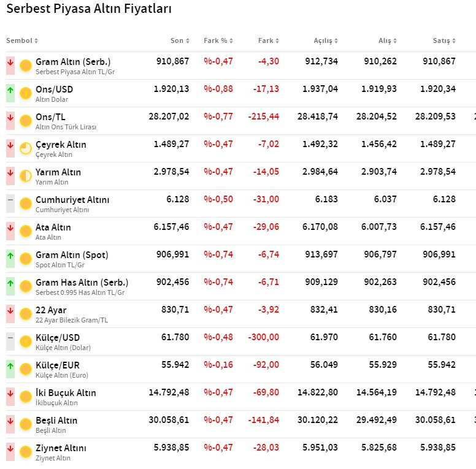Screen dimensions: 476x469
Task: Sort table by Fark % column
Action: tap(218, 40)
